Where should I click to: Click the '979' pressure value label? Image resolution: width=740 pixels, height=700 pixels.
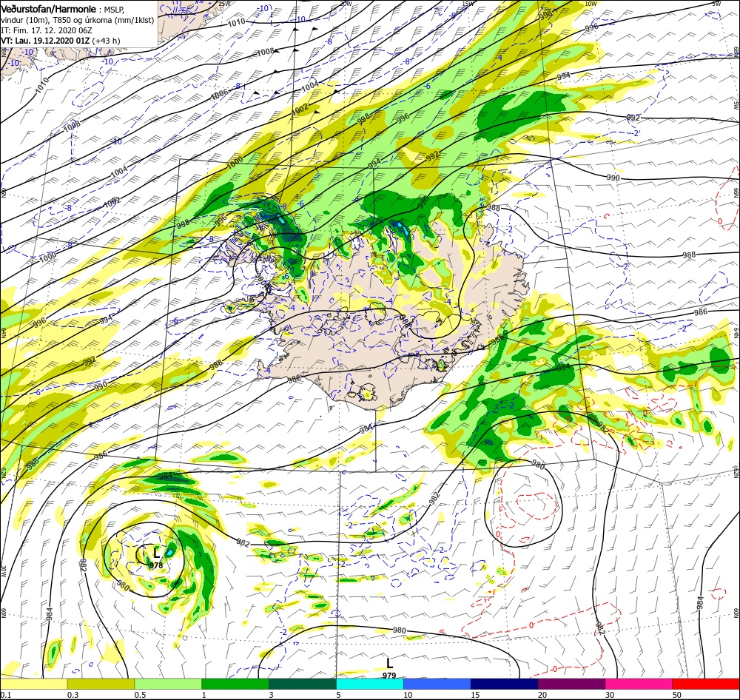[389, 676]
